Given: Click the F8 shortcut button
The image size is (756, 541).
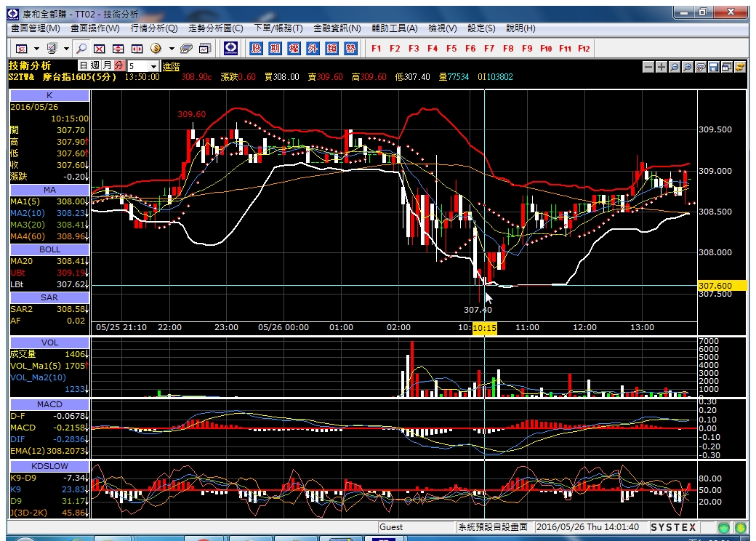Looking at the screenshot, I should click(508, 49).
